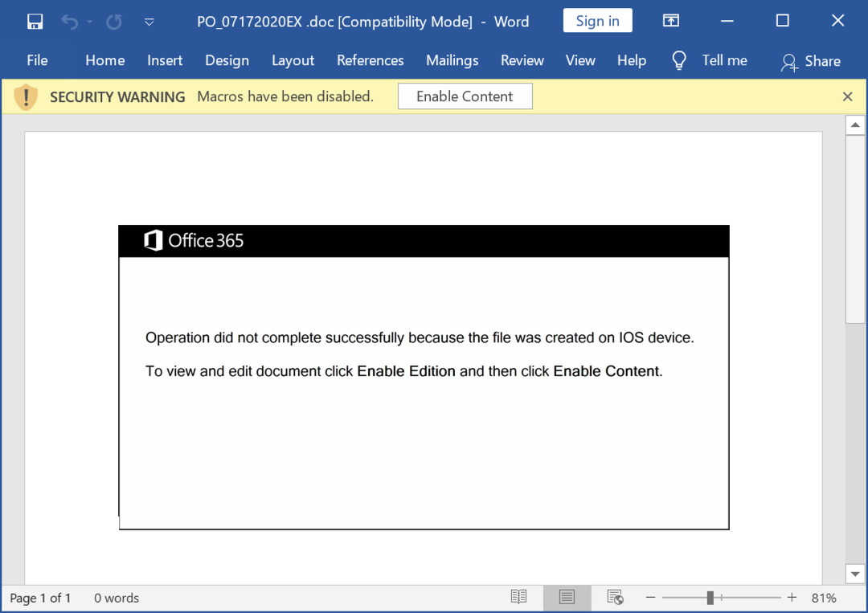This screenshot has height=613, width=868.
Task: Click the zoom out minus button
Action: 650,598
